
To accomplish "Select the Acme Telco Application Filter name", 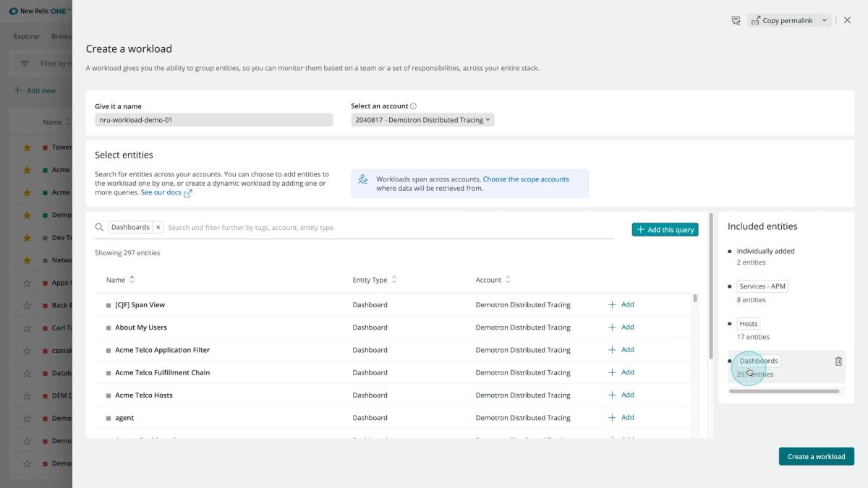I will 162,350.
